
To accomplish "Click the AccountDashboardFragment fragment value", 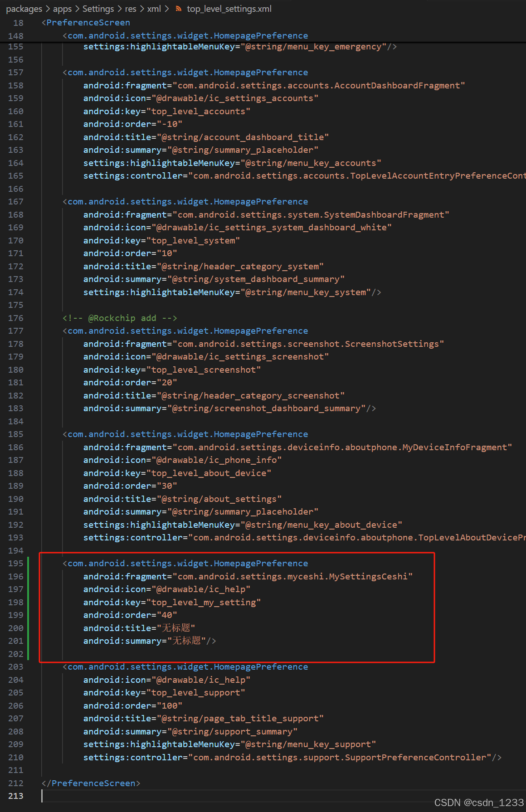I will [x=319, y=86].
